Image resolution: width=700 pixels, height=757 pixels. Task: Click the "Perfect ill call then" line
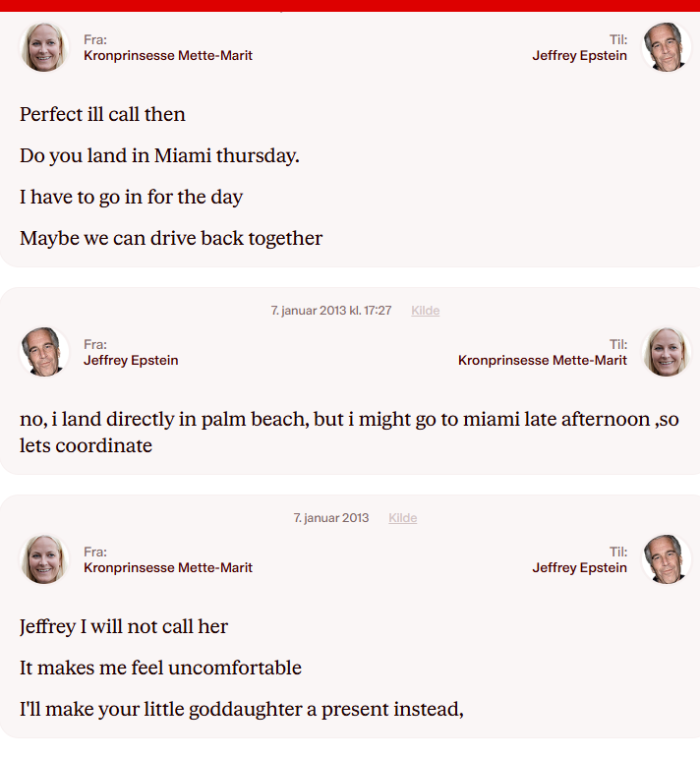[x=102, y=114]
